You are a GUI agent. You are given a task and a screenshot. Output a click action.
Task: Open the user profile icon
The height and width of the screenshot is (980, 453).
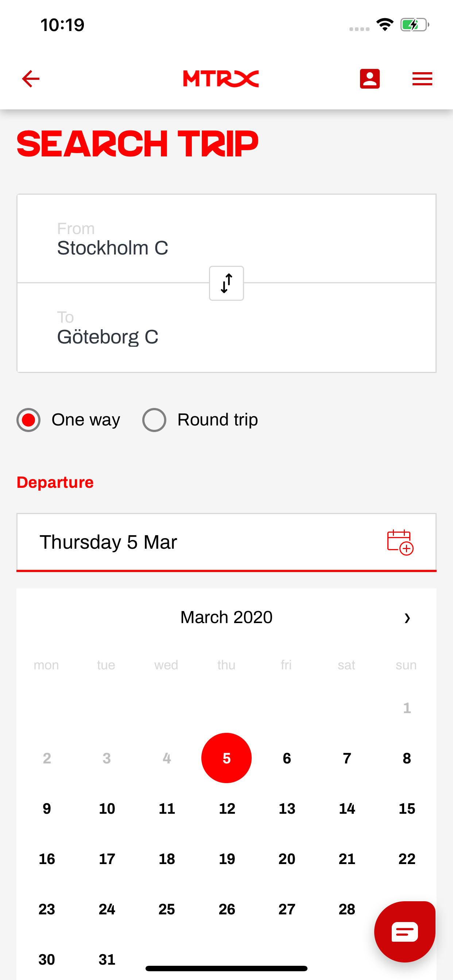click(369, 79)
